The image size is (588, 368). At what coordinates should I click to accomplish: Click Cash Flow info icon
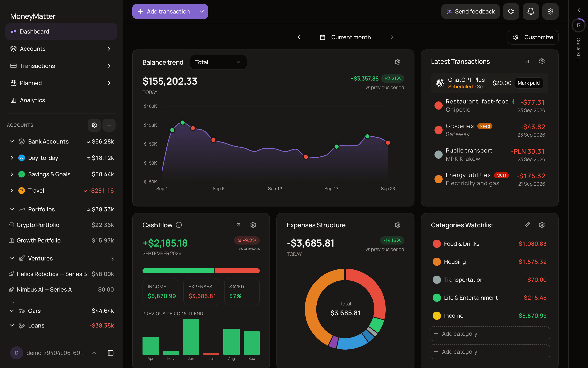(179, 225)
